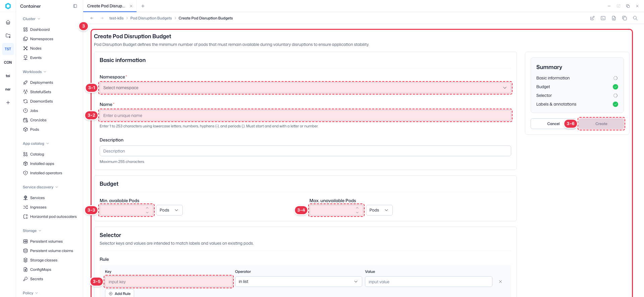Click the Cancel button
The height and width of the screenshot is (297, 644).
pos(553,124)
